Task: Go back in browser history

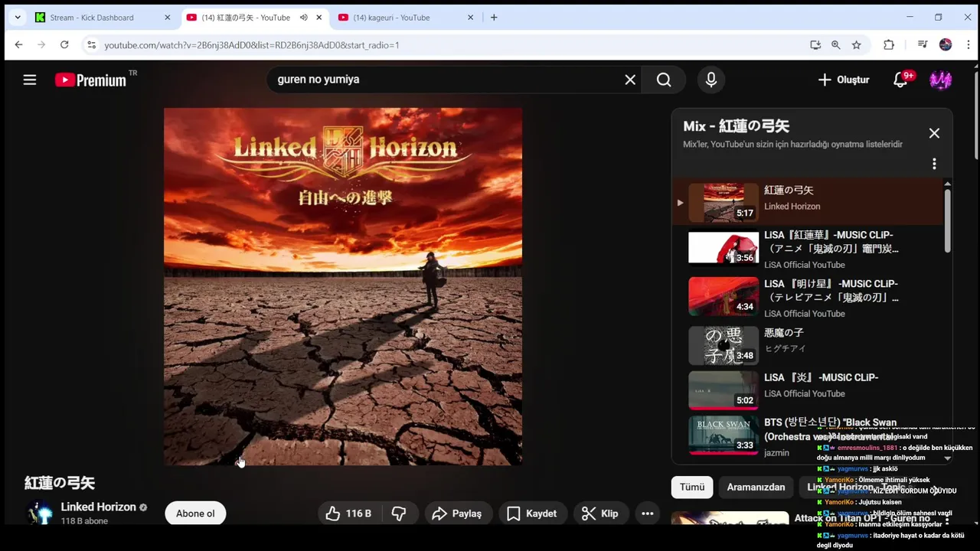Action: coord(18,45)
